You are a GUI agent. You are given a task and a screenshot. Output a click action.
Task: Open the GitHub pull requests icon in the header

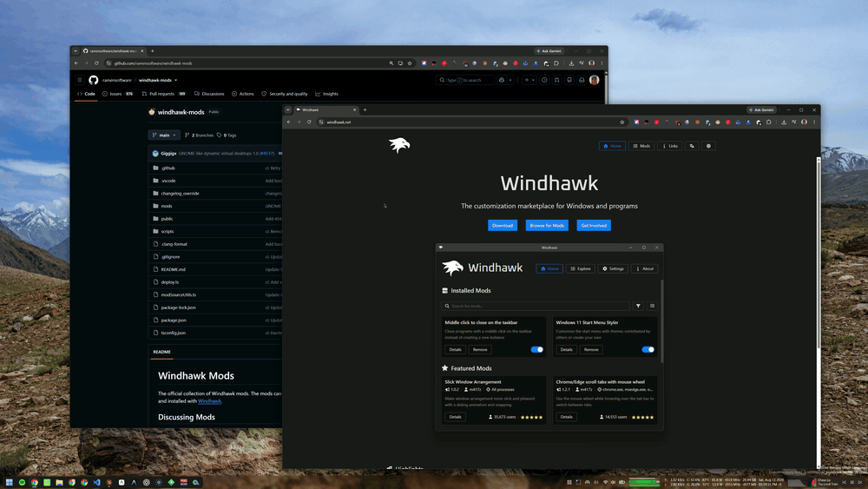[x=557, y=80]
